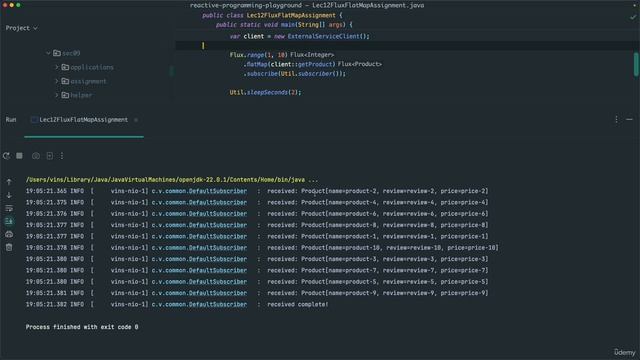Click ExternalServiceClient in the editor code

(324, 36)
